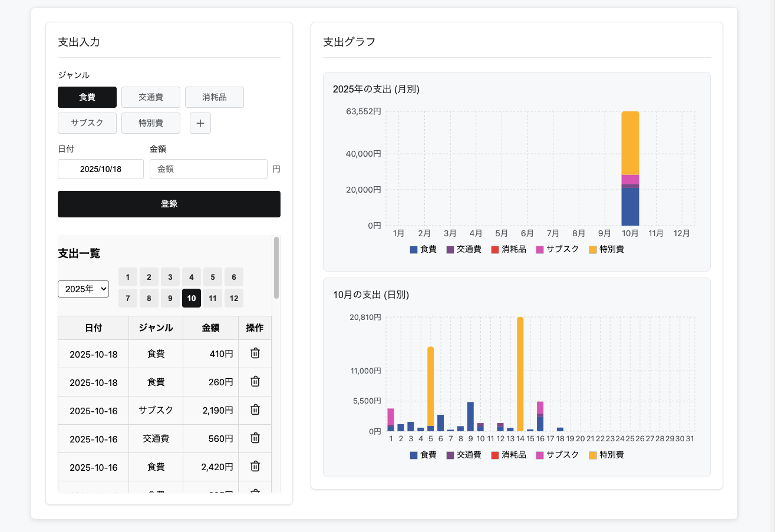Viewport: 775px width, 532px height.
Task: Show month 12 expenses
Action: [234, 298]
